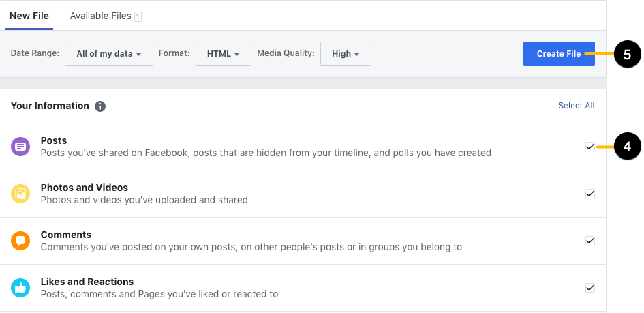Expand the Media Quality High dropdown
The height and width of the screenshot is (313, 644).
(x=346, y=54)
